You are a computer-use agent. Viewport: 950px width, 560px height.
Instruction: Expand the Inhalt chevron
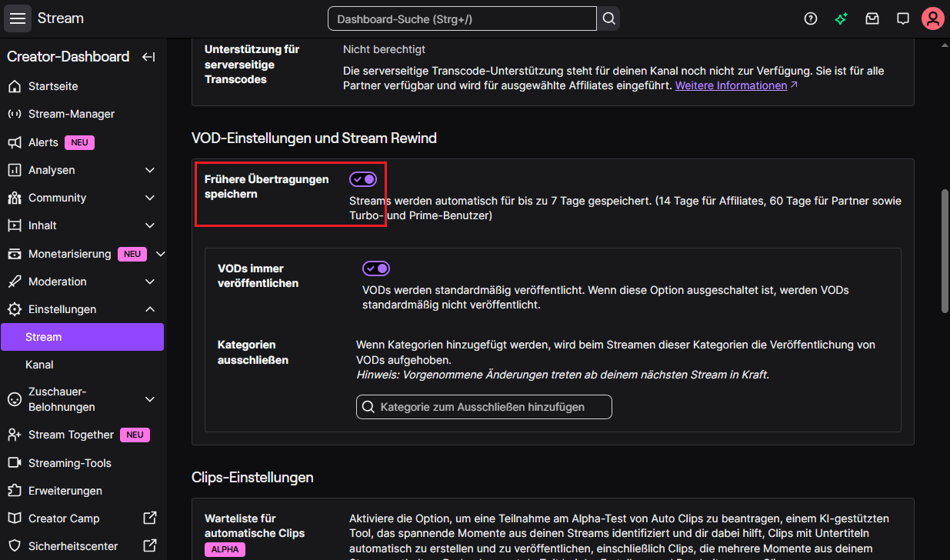(150, 225)
